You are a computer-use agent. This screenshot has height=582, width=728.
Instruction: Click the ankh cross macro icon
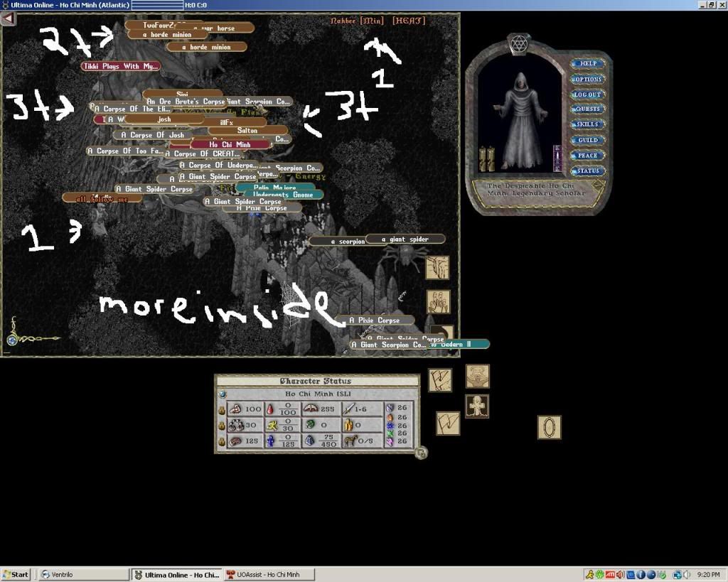[477, 406]
